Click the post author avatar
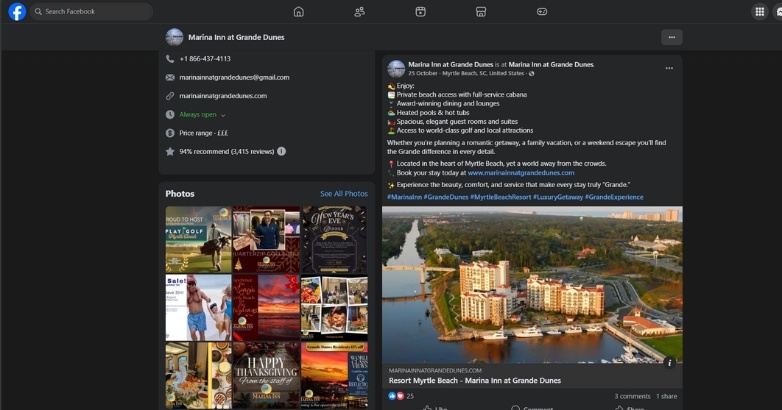The image size is (782, 410). [x=396, y=68]
